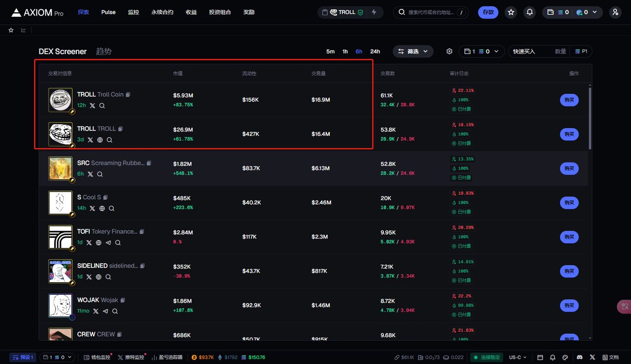
Task: Click search icon in Troll Coin row
Action: [x=102, y=106]
